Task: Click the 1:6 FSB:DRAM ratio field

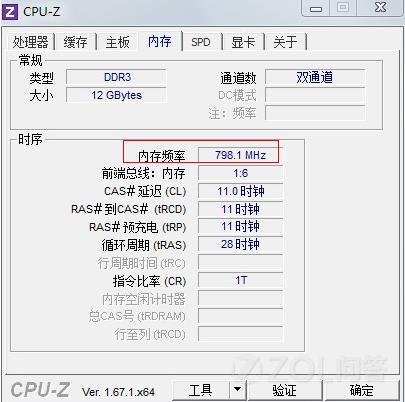Action: click(240, 173)
